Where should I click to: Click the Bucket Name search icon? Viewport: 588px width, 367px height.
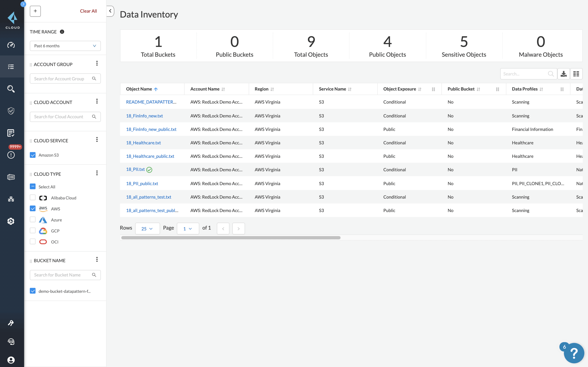[94, 274]
